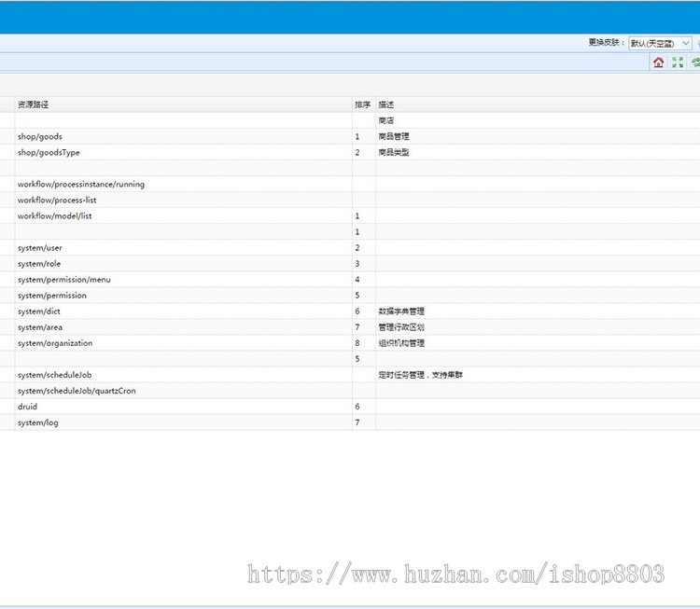This screenshot has width=700, height=609.
Task: Open the 更换皮肤 skin dropdown
Action: [660, 43]
